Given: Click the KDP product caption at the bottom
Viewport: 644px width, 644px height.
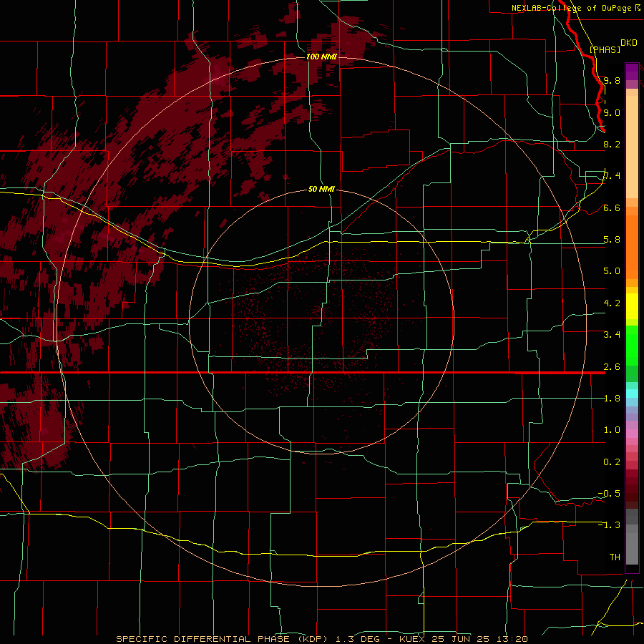Looking at the screenshot, I should pyautogui.click(x=321, y=639).
